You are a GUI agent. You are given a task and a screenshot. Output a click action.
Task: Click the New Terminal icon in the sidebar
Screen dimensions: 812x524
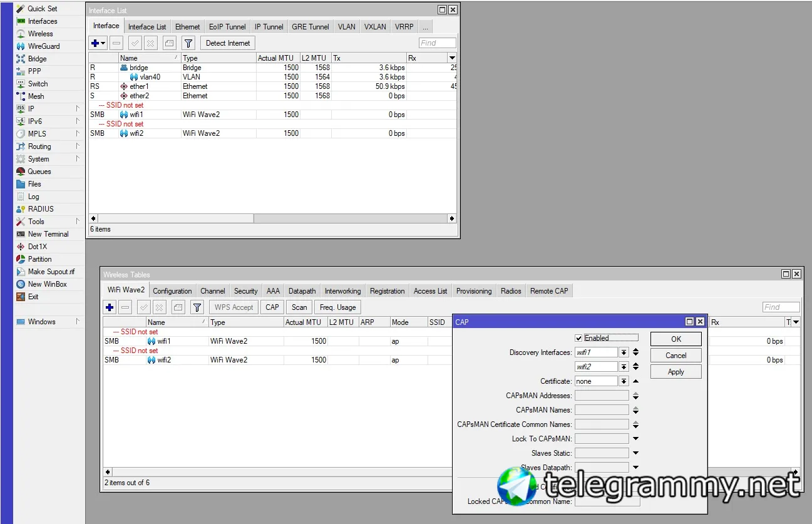(x=21, y=234)
